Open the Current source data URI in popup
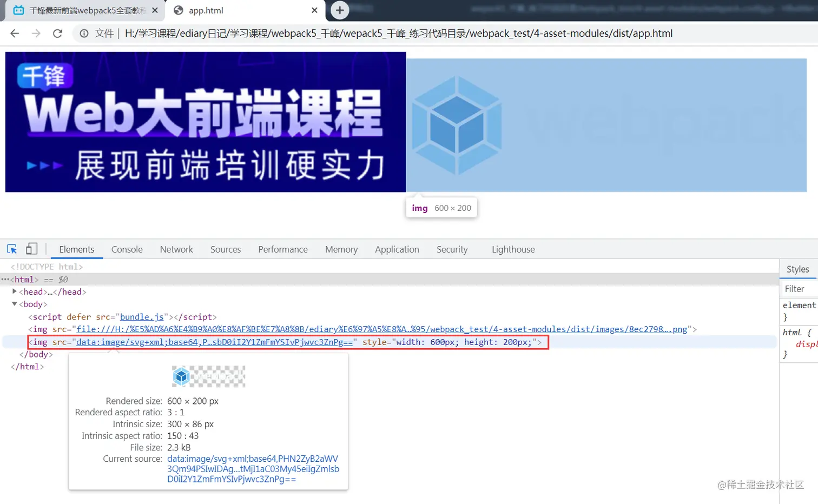The image size is (818, 504). pyautogui.click(x=253, y=469)
